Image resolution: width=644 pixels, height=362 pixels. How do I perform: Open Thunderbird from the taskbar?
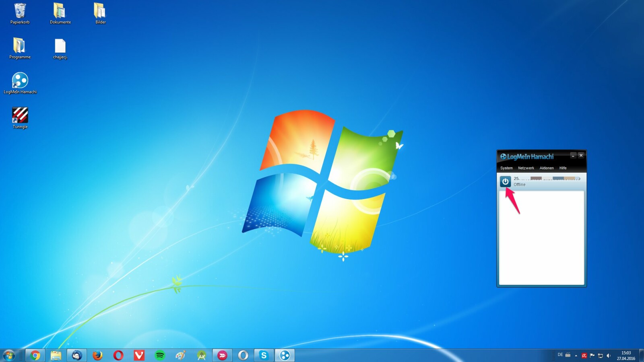coord(76,355)
